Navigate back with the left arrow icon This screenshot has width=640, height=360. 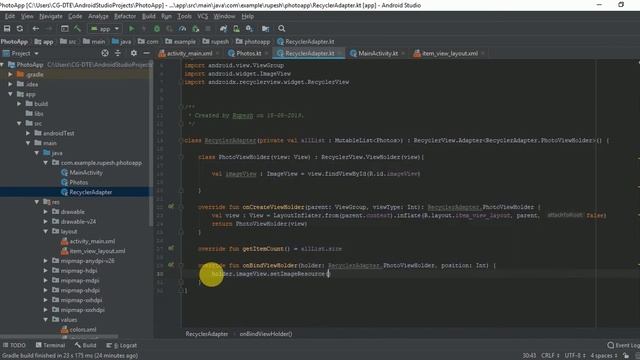36,29
